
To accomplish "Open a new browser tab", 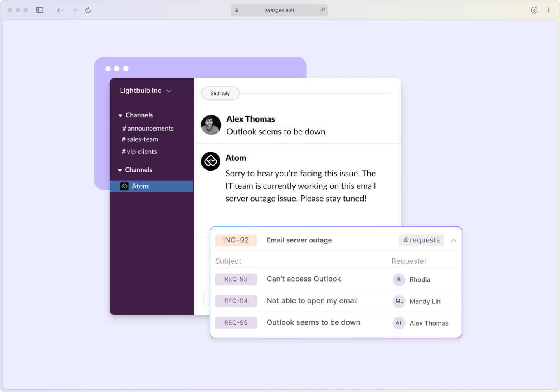I will [x=548, y=10].
